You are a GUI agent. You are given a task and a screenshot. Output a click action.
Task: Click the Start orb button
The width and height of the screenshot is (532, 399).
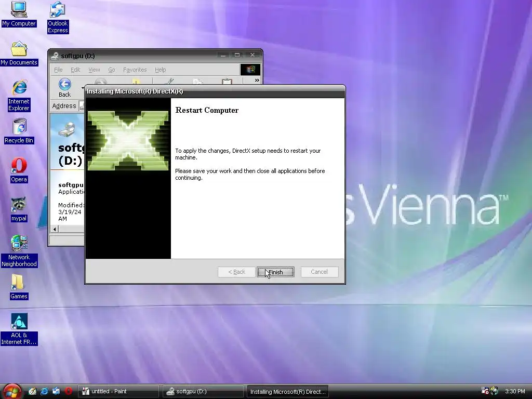coord(11,391)
